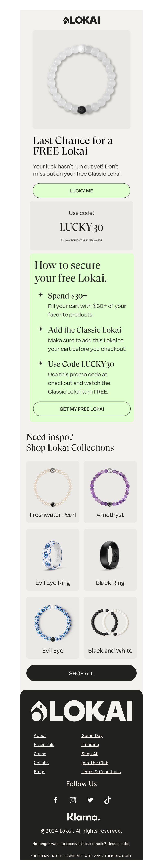Open the Amethyst bracelet tile
Image resolution: width=163 pixels, height=868 pixels.
click(x=110, y=492)
